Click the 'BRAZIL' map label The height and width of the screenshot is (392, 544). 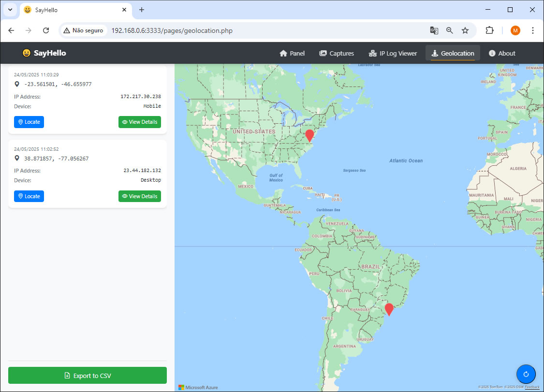[370, 267]
